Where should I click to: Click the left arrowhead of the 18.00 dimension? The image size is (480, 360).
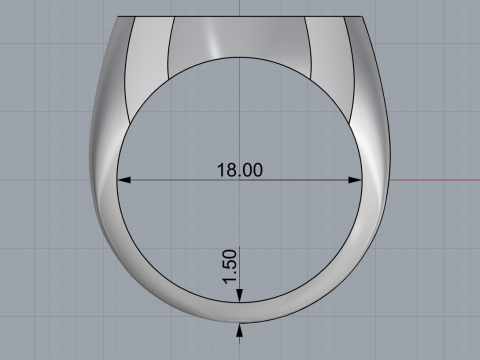125,180
